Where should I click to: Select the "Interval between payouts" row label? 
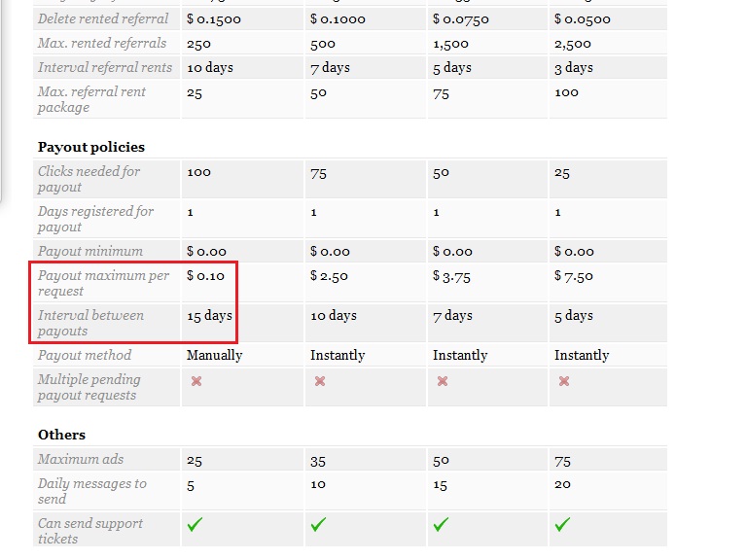pos(90,323)
